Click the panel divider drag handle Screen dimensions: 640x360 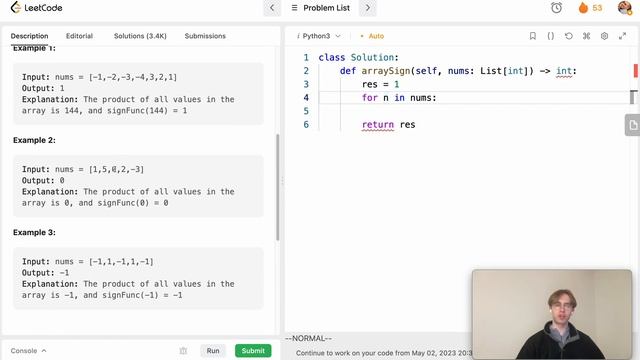282,180
